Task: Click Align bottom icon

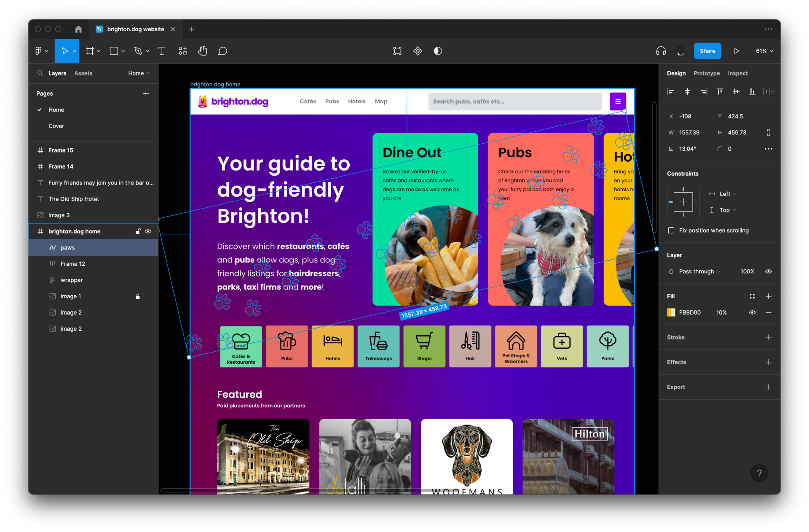Action: (752, 91)
